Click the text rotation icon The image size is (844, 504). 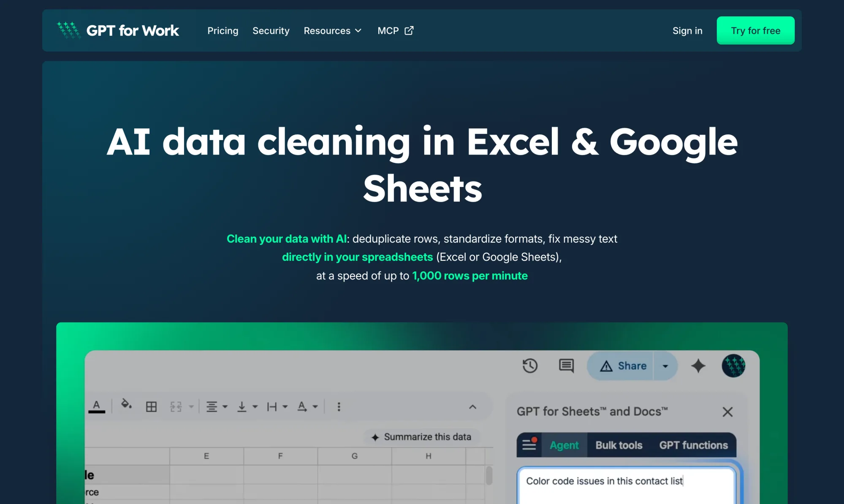[302, 407]
